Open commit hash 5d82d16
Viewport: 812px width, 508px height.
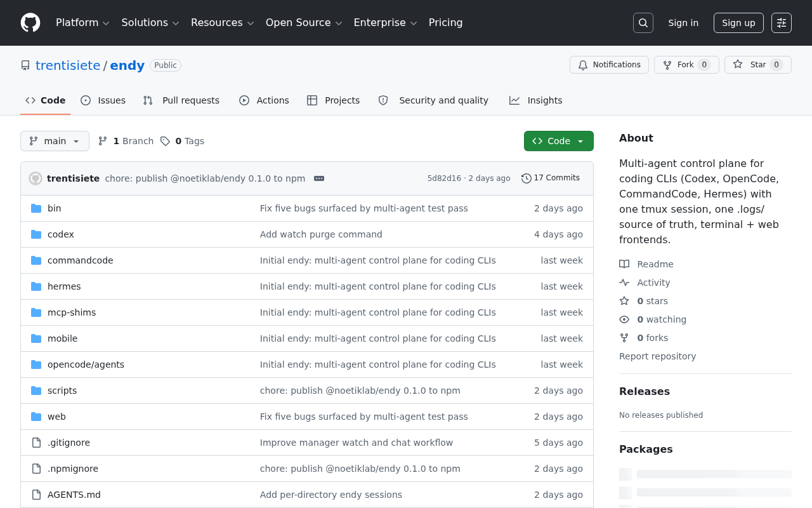coord(444,178)
